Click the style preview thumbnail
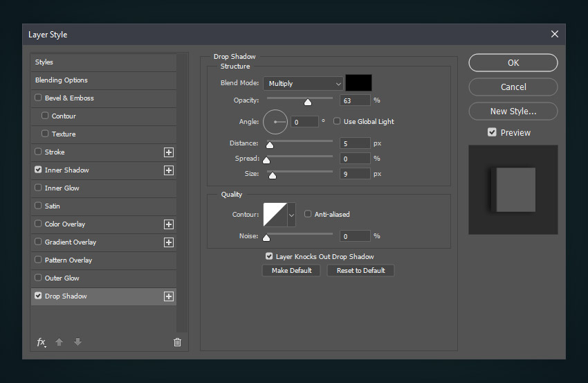Image resolution: width=588 pixels, height=383 pixels. tap(513, 190)
